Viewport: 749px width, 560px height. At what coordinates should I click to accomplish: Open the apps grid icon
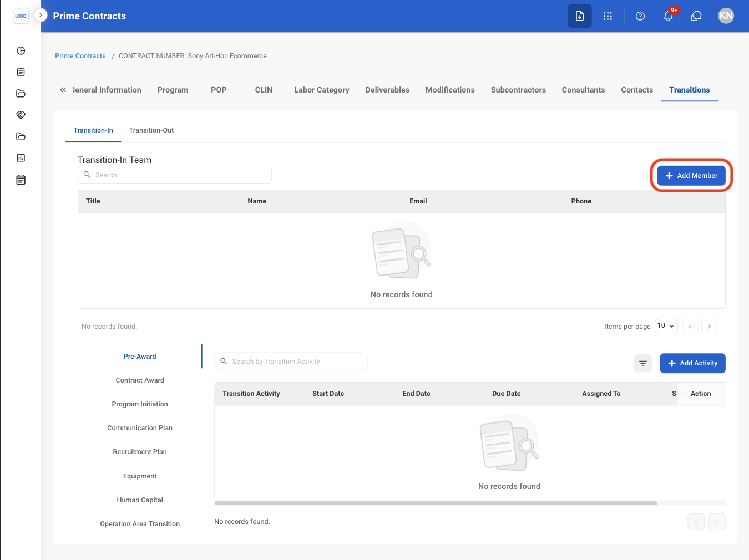click(x=608, y=16)
